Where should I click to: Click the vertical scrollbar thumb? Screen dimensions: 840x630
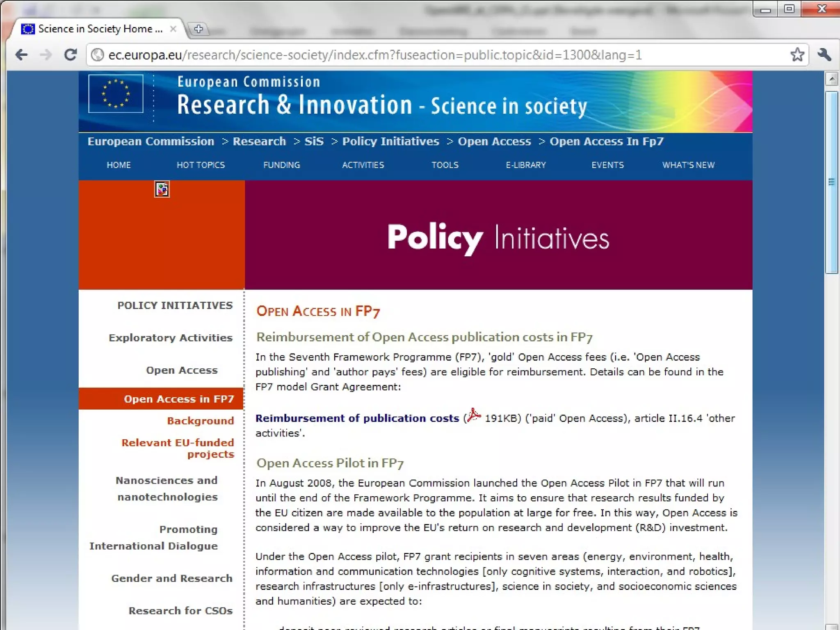[x=831, y=182]
